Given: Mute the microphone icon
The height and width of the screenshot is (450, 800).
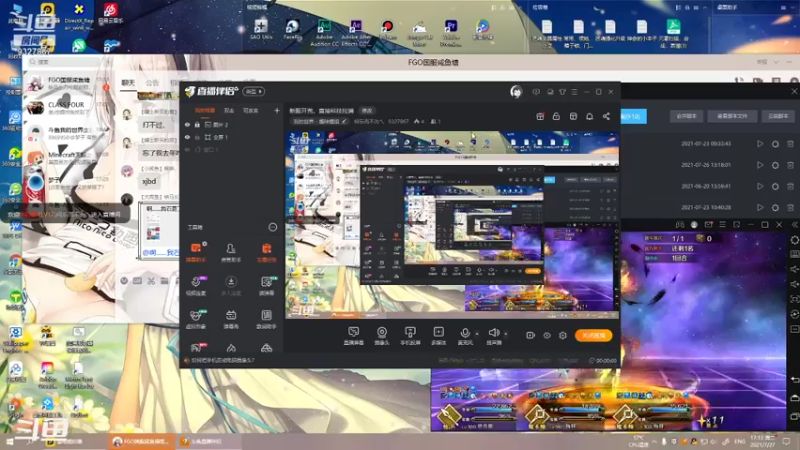Looking at the screenshot, I should [x=465, y=334].
